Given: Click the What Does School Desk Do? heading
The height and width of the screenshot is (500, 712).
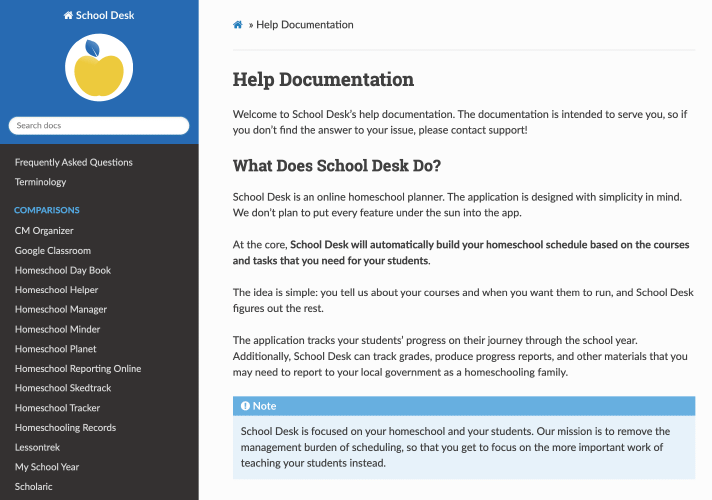Looking at the screenshot, I should click(336, 166).
